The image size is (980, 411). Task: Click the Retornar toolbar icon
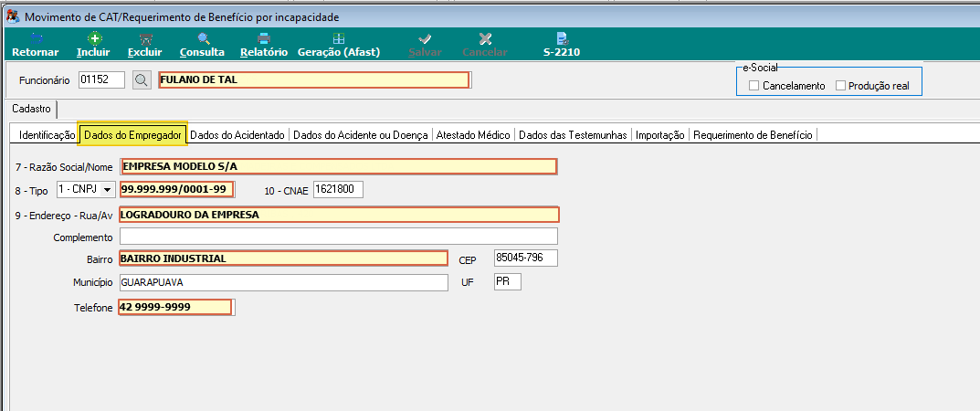[x=36, y=38]
